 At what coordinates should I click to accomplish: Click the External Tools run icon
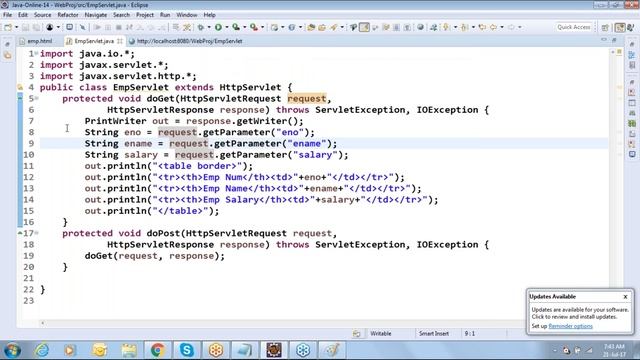[x=254, y=27]
